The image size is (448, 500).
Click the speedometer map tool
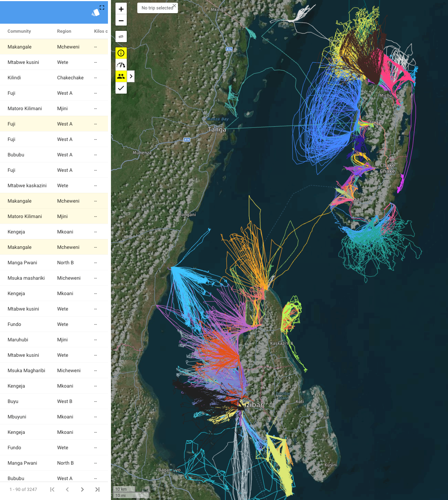[x=121, y=65]
